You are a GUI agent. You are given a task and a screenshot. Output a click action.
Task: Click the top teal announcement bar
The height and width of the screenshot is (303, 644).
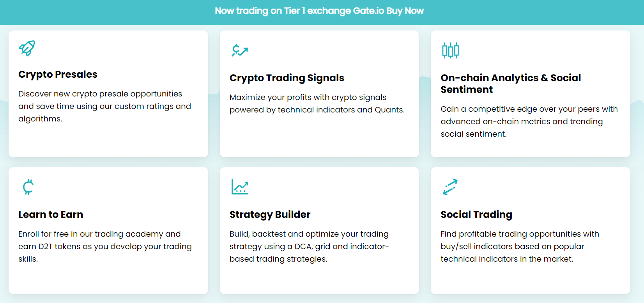point(322,12)
